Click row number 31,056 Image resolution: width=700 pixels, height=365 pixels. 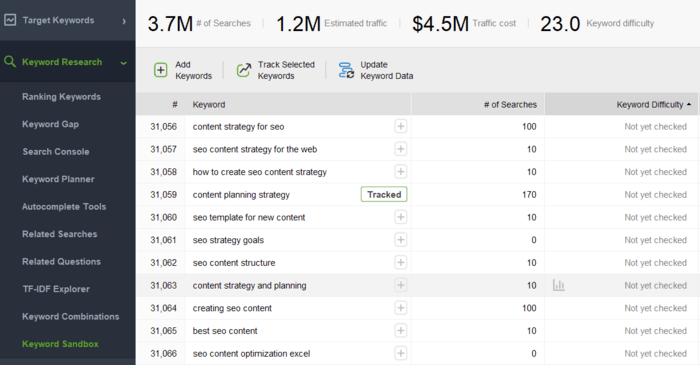click(163, 126)
